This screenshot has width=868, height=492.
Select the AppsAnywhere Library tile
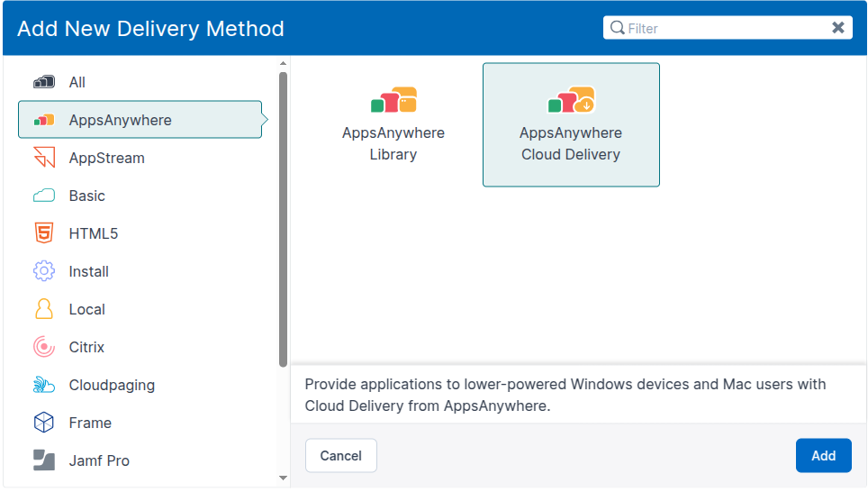393,124
